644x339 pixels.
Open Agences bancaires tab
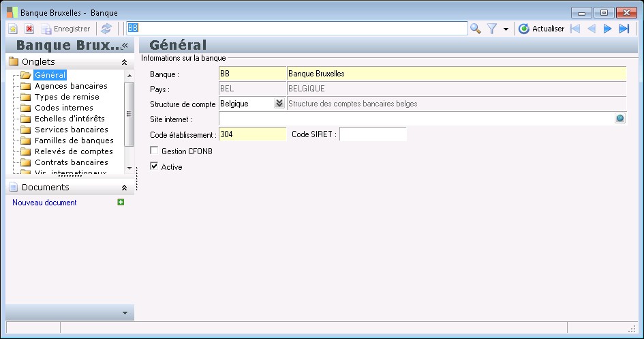point(71,86)
